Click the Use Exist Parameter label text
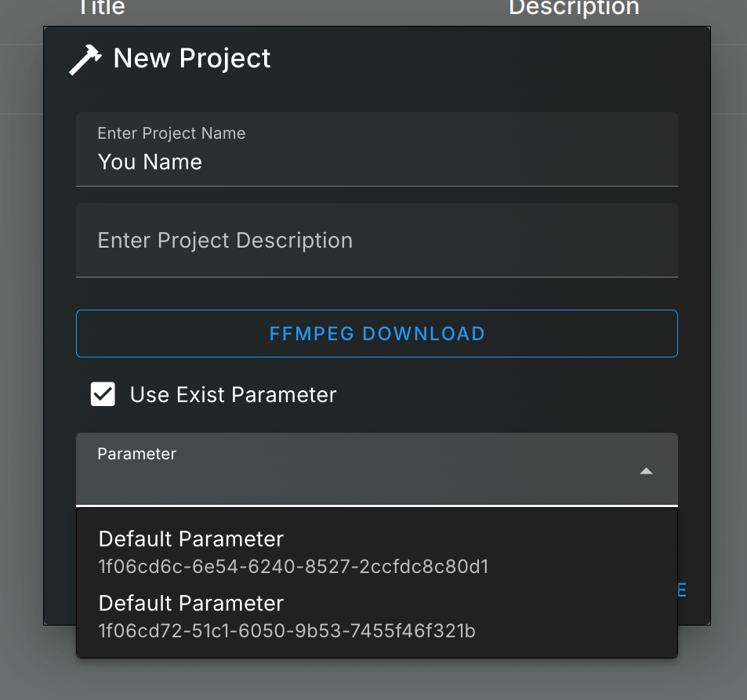Screen dimensions: 747x700 [x=233, y=394]
